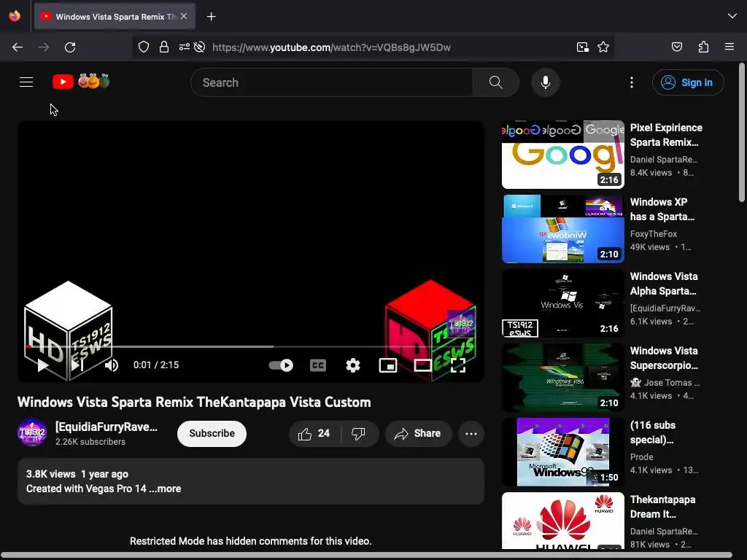Open a new browser tab
Viewport: 747px width, 560px height.
(211, 17)
